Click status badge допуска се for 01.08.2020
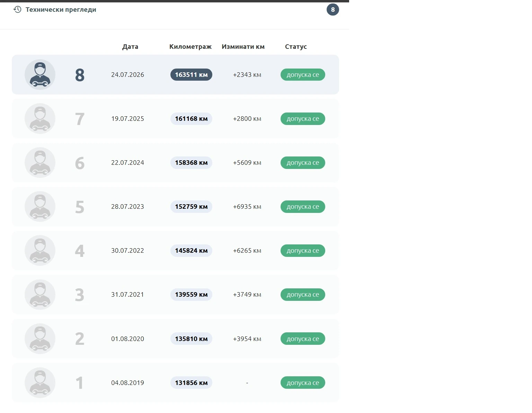This screenshot has width=532, height=413. click(x=303, y=339)
